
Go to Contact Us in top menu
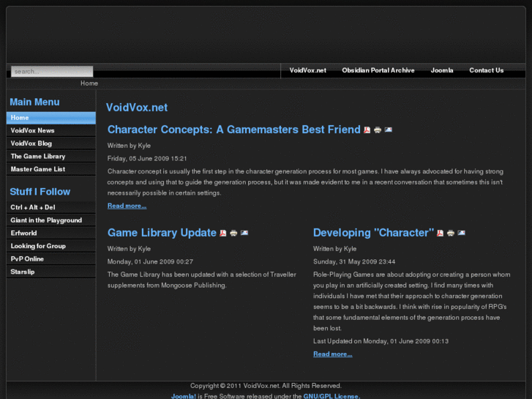coord(486,70)
